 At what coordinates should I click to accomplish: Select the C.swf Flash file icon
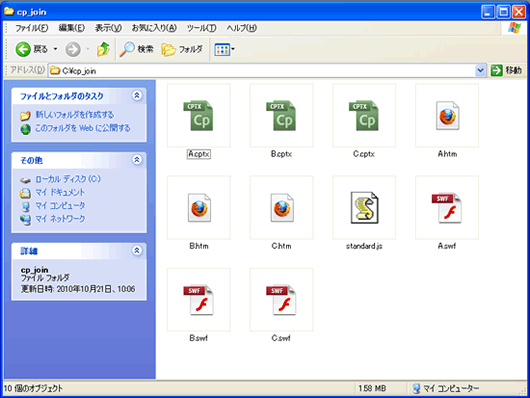tap(281, 300)
